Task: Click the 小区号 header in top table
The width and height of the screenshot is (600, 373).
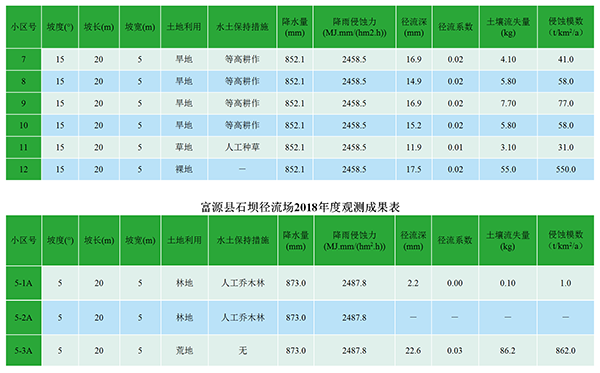Action: point(24,27)
